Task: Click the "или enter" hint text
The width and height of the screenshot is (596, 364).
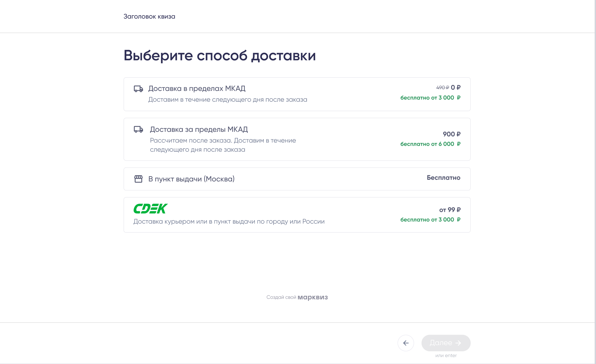Action: click(x=446, y=356)
